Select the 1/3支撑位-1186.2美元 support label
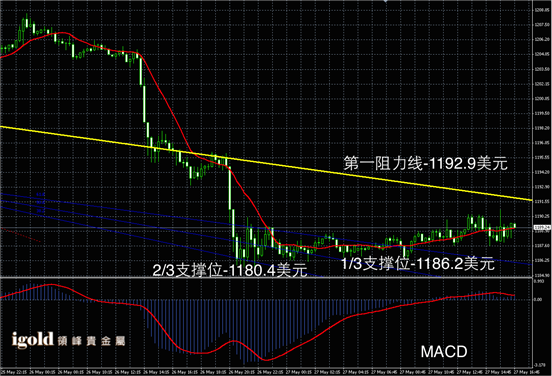This screenshot has width=552, height=376. tap(418, 263)
